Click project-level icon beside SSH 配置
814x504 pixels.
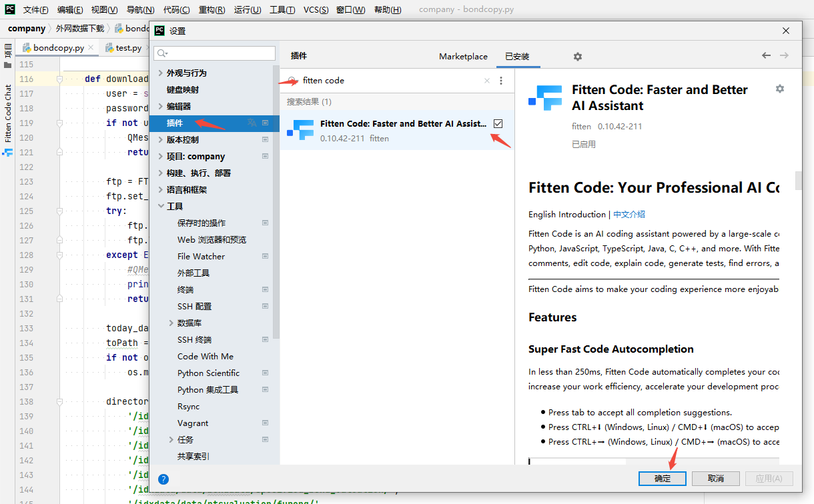pyautogui.click(x=265, y=306)
